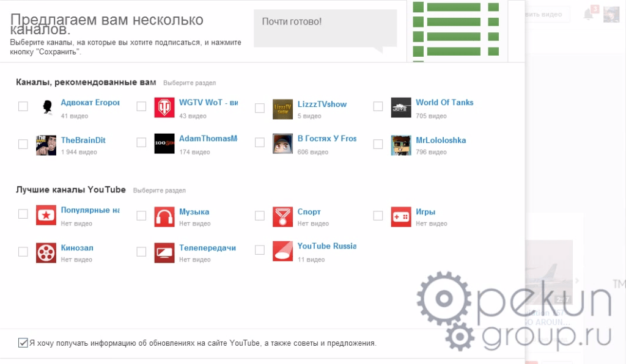626x364 pixels.
Task: Open the WGTV WoT channel link
Action: pos(208,103)
